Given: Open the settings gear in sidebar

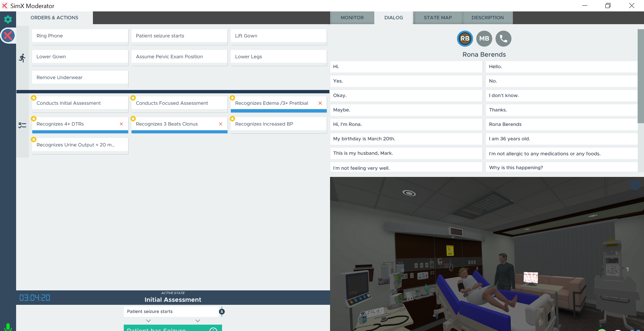Looking at the screenshot, I should pos(8,19).
